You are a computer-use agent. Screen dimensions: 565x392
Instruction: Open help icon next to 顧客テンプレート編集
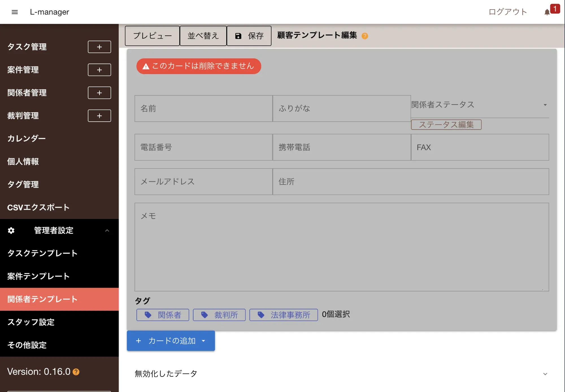[x=365, y=36]
